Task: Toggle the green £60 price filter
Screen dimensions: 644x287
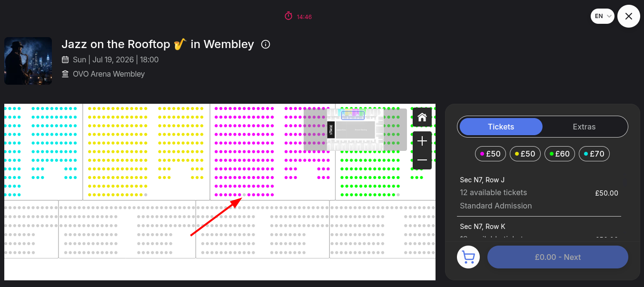Action: [560, 154]
